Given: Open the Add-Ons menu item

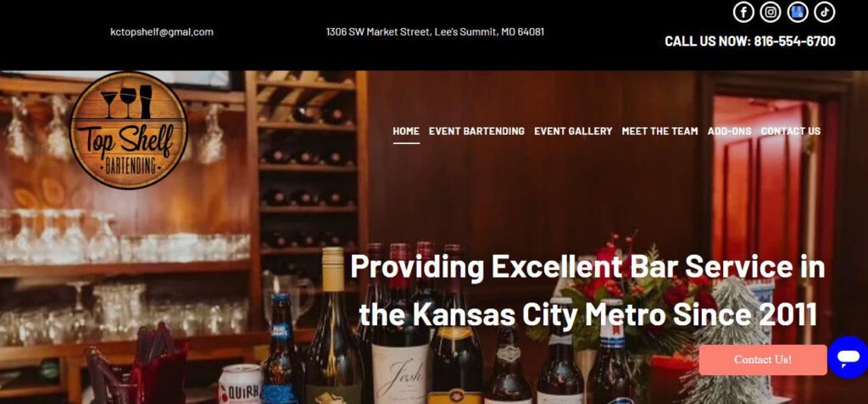Looking at the screenshot, I should coord(730,131).
